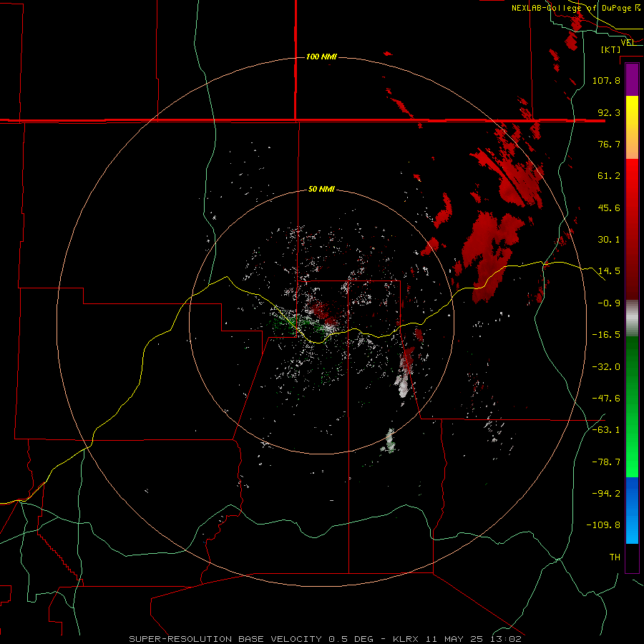Screen dimensions: 644x644
Task: Click the -63.1 legend value
Action: (x=606, y=430)
